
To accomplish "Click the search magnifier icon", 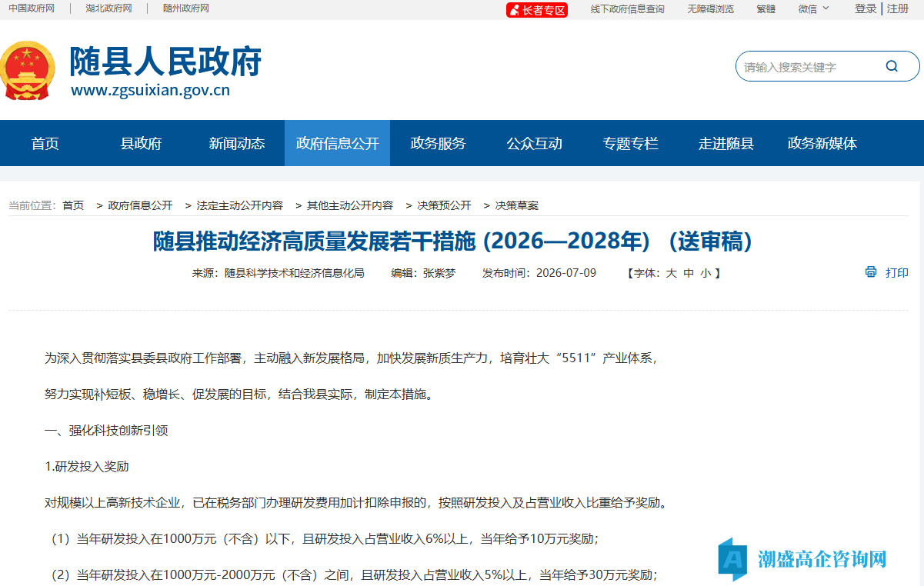I will tap(892, 66).
